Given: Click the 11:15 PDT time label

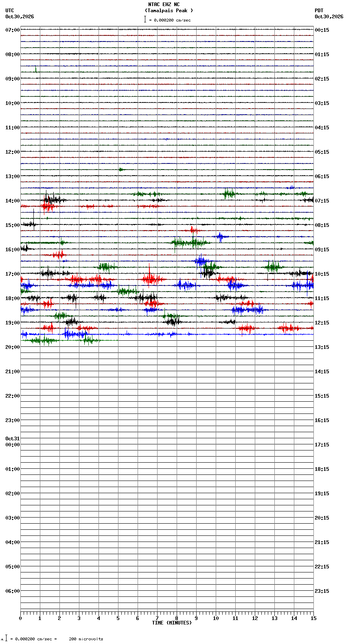Looking at the screenshot, I should click(322, 298).
